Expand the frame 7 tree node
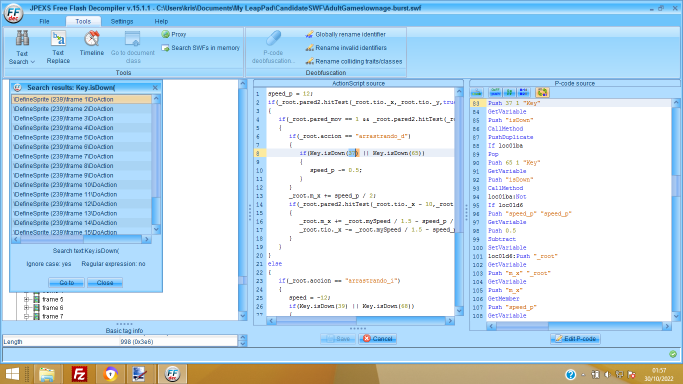Viewport: 683px width, 384px height. click(27, 316)
